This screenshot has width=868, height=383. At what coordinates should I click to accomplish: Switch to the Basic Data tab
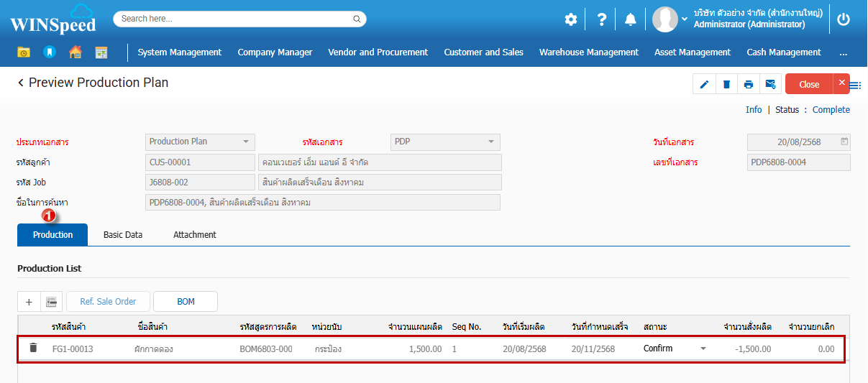point(123,235)
